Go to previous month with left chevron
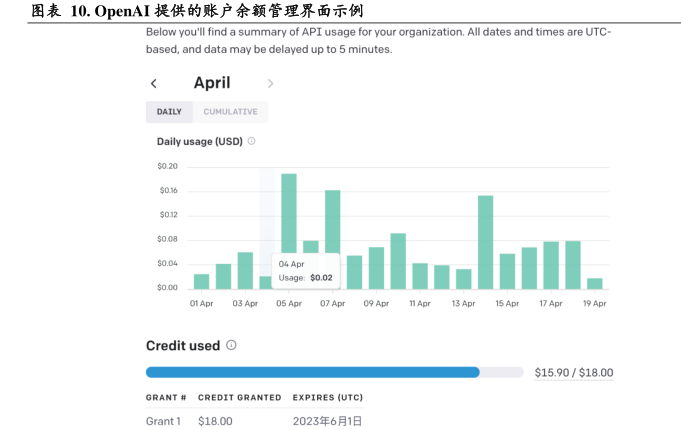This screenshot has width=681, height=429. pos(153,84)
